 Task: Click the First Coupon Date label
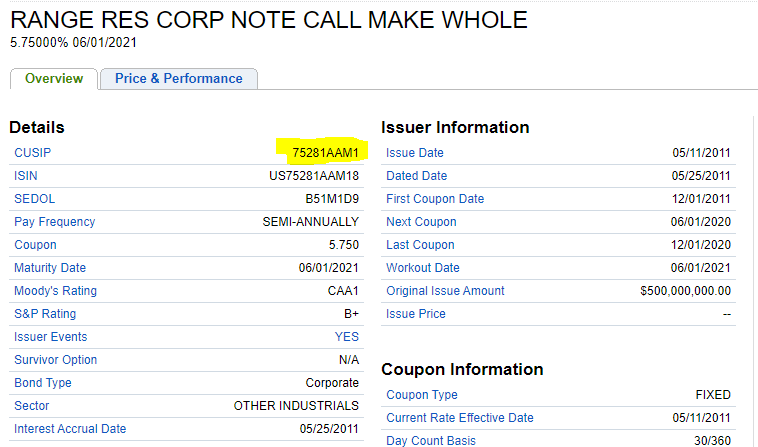[435, 199]
